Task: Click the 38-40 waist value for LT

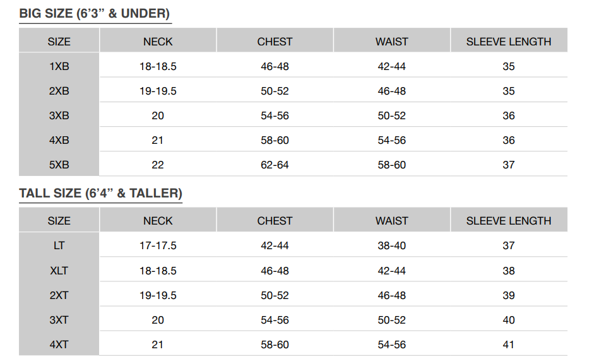Action: pos(392,245)
